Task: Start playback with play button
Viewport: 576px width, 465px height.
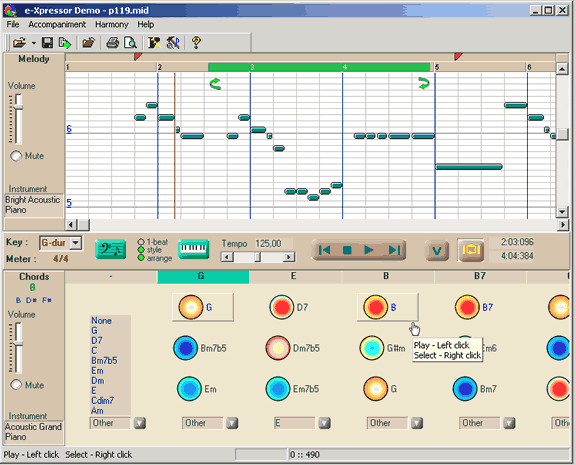Action: 369,250
